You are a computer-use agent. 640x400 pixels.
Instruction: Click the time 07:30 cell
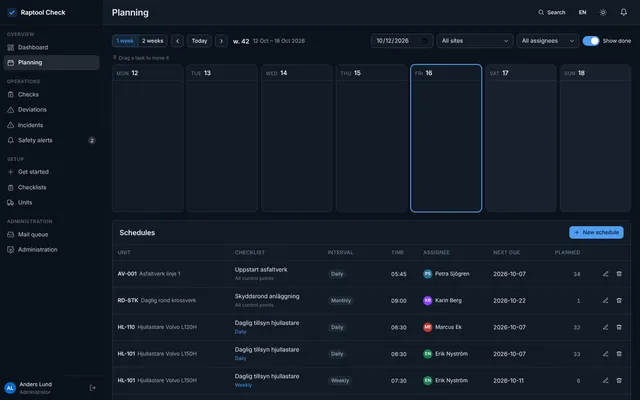(398, 381)
